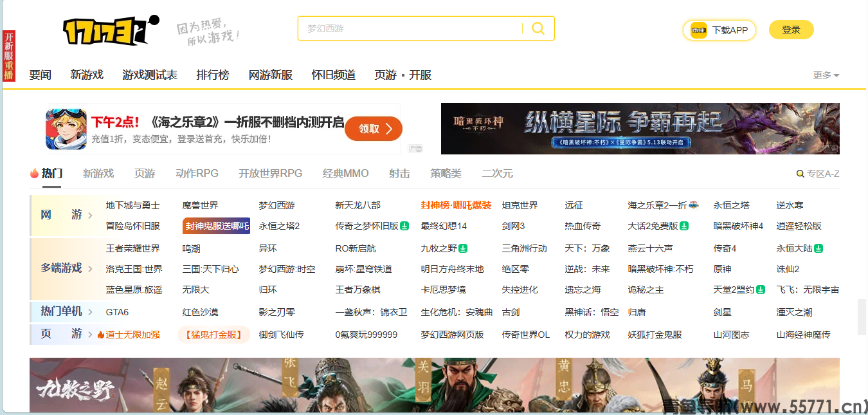Viewport: 868px width, 415px height.
Task: Click download icon next to 永恒大陆
Action: point(818,248)
